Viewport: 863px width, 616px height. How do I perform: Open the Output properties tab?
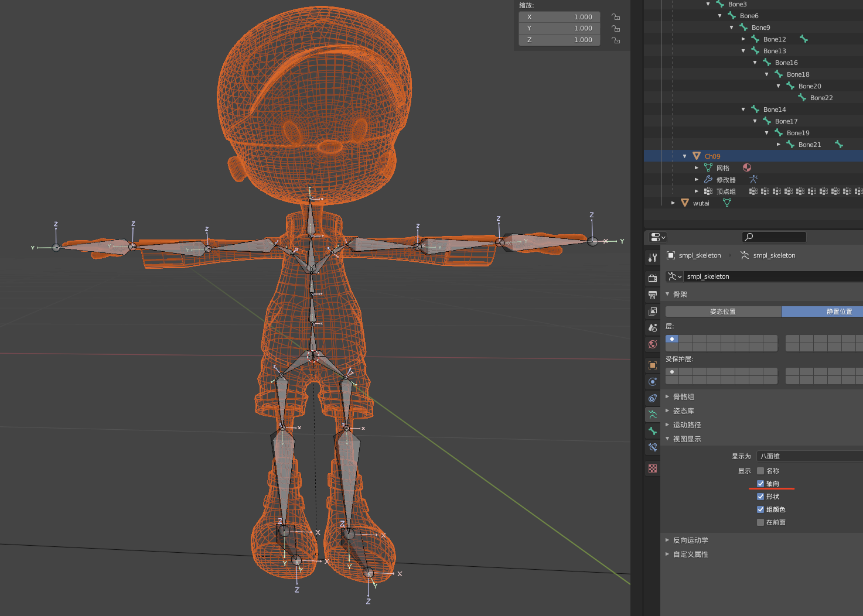(x=652, y=295)
